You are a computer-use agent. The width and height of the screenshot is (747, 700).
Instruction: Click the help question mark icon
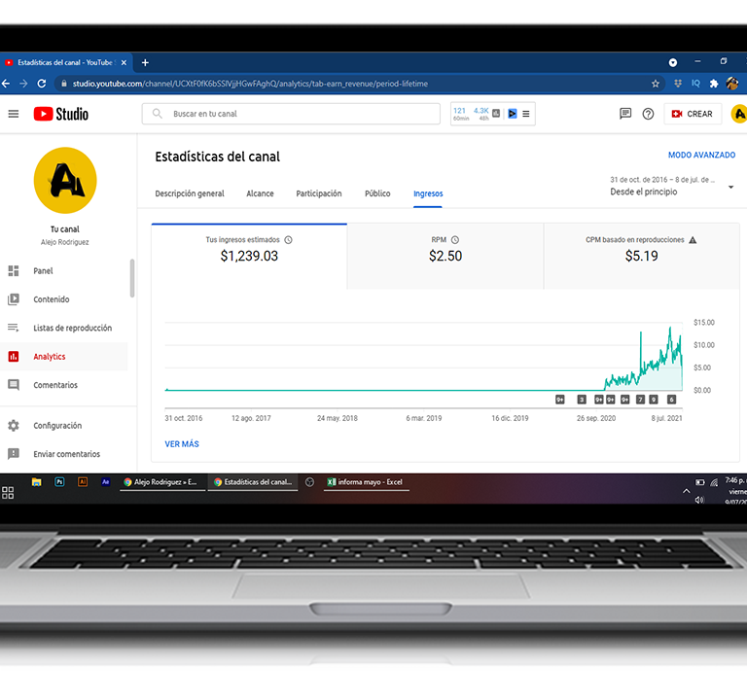648,114
